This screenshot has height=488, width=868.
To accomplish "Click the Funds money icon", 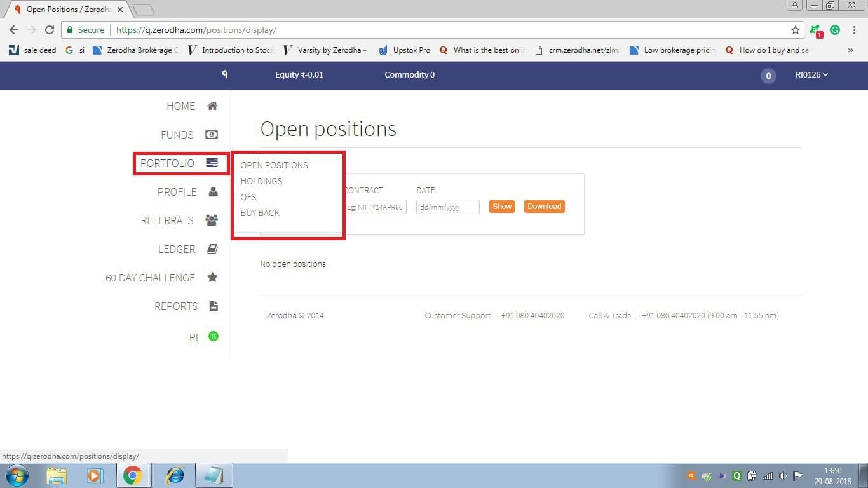I will (211, 135).
